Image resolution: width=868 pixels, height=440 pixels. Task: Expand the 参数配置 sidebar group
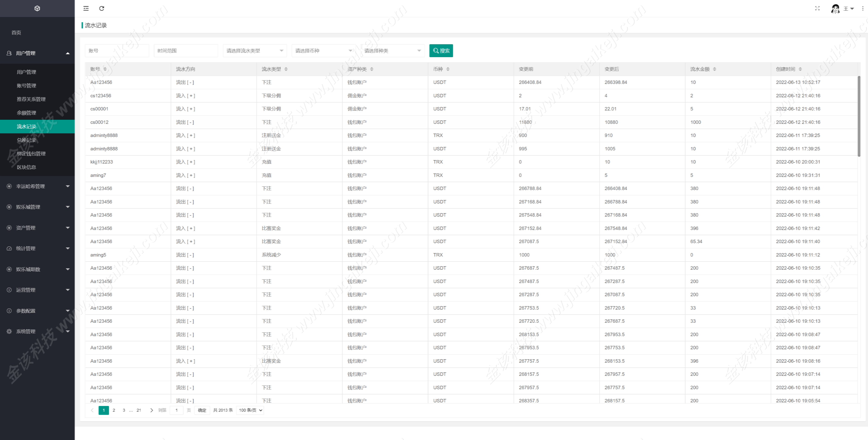pyautogui.click(x=68, y=311)
